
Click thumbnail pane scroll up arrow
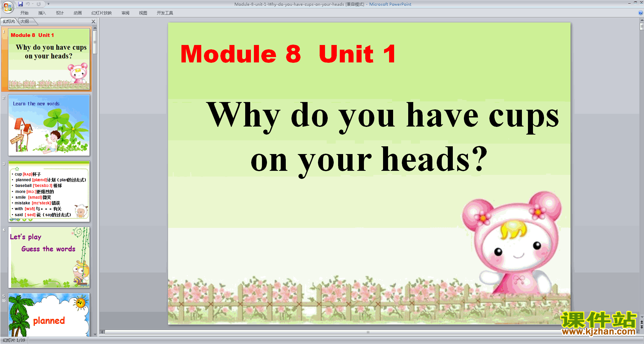tap(95, 28)
